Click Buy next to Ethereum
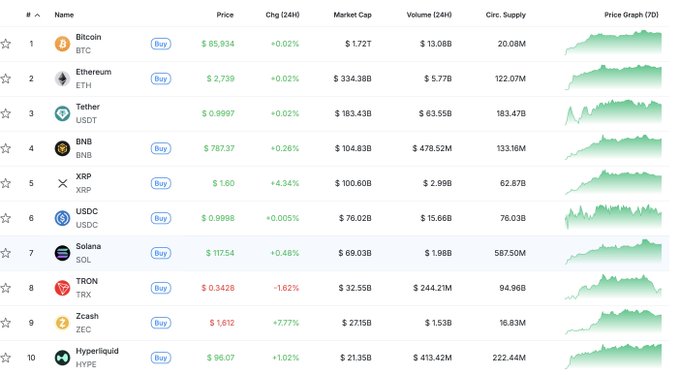The height and width of the screenshot is (375, 680). (161, 79)
